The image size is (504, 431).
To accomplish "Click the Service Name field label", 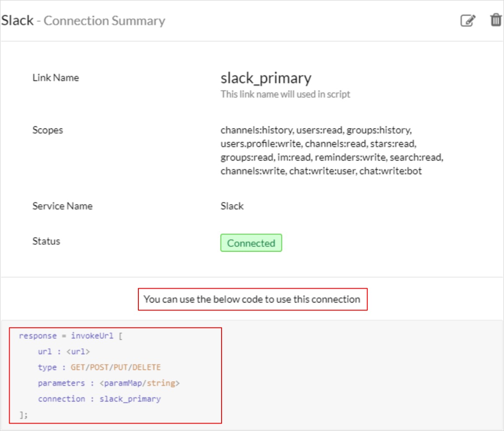I will (x=62, y=206).
